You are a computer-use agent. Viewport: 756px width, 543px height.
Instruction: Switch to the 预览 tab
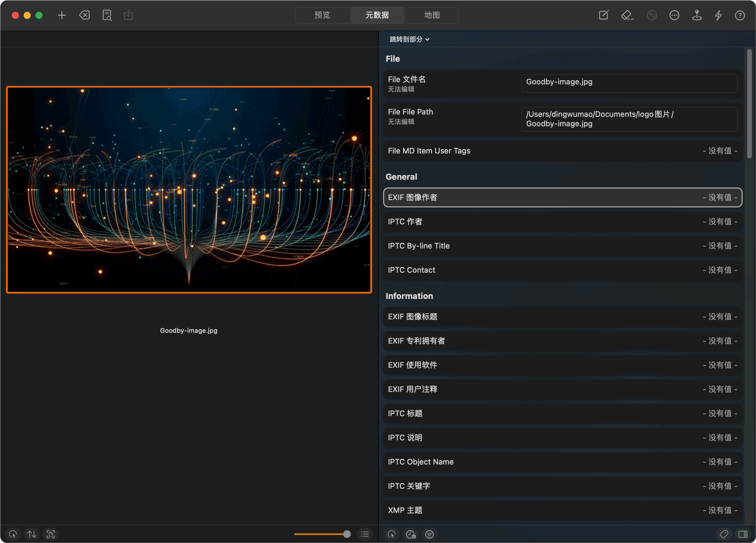coord(322,15)
